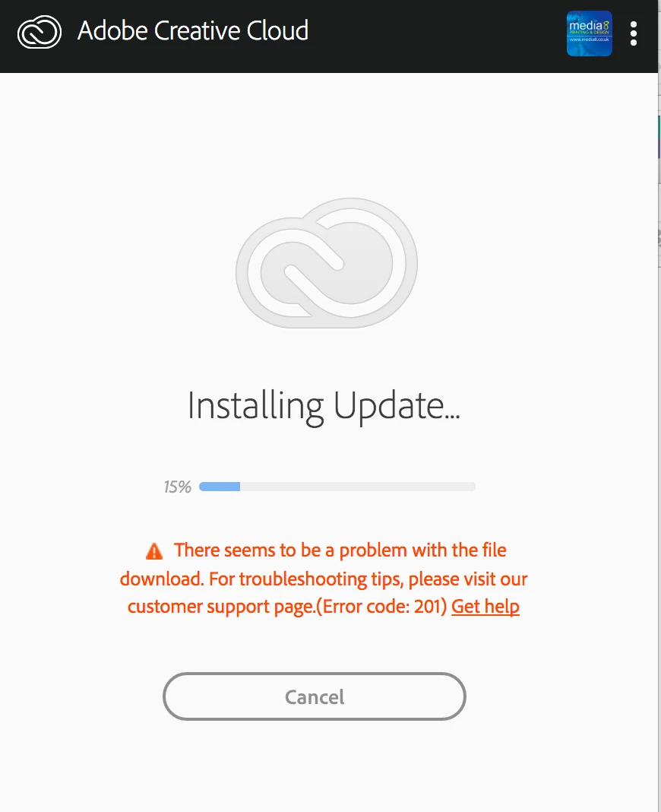Click the 'There seems to be a problem' line
Screen dimensions: 661x812
pos(340,550)
